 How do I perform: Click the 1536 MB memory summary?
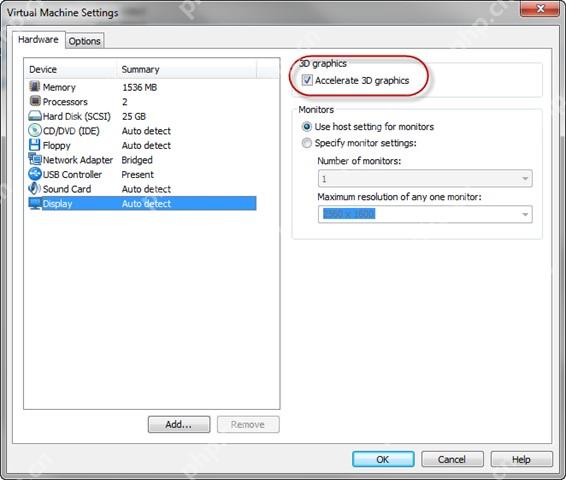140,87
